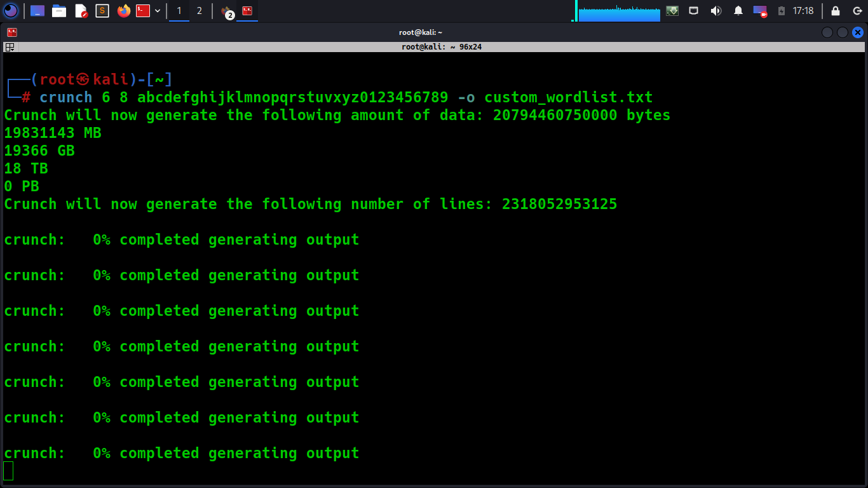
Task: Open the Terminator grid layout dropdown
Action: 10,47
